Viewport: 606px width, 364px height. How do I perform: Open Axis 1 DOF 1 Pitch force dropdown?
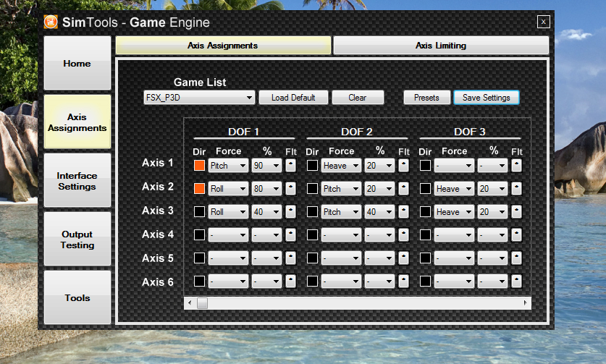[x=228, y=166]
